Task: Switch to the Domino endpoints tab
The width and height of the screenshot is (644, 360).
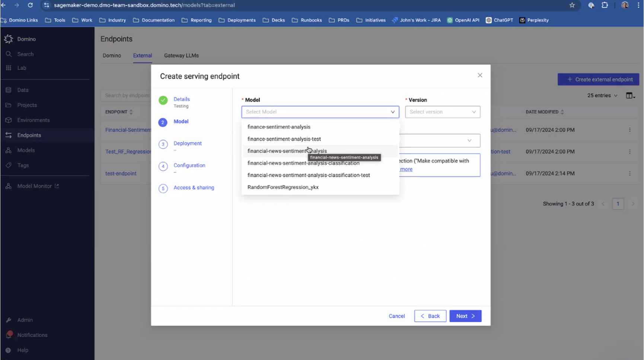Action: (112, 56)
